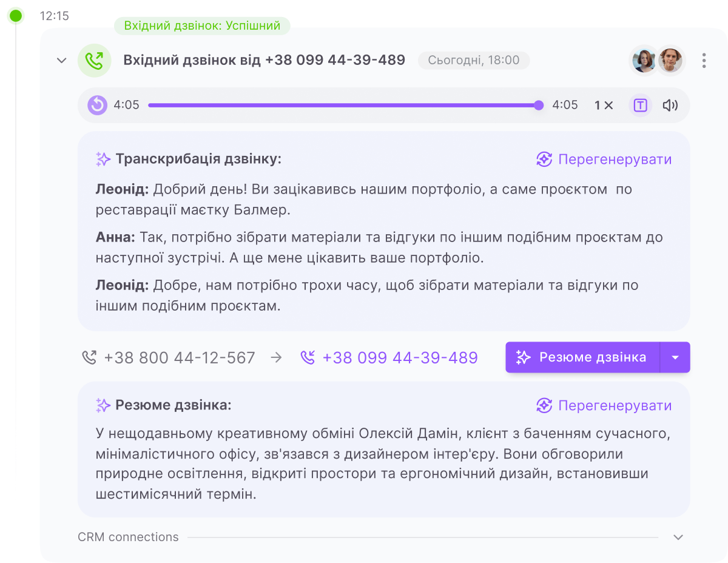Viewport: 728px width, 563px height.
Task: Toggle the transcription T button
Action: coord(640,106)
